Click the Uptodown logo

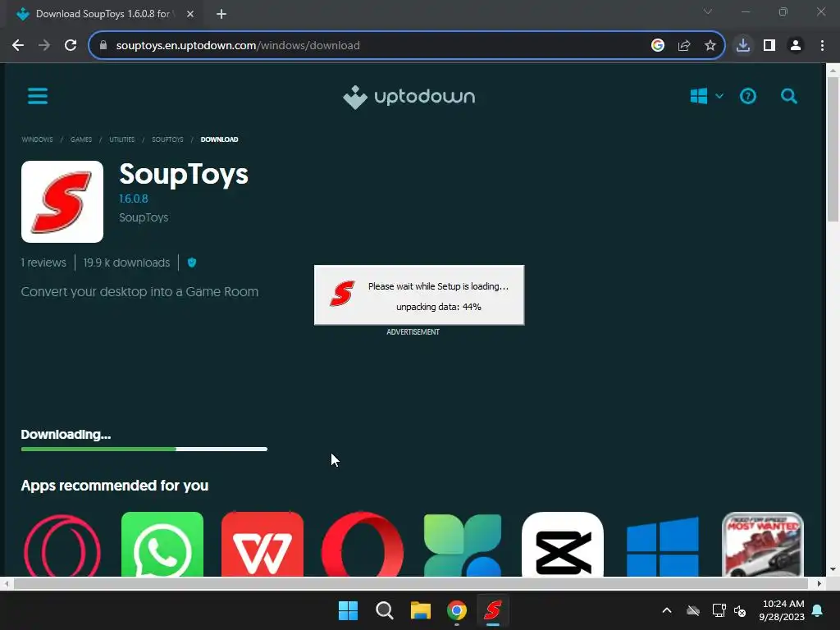409,97
